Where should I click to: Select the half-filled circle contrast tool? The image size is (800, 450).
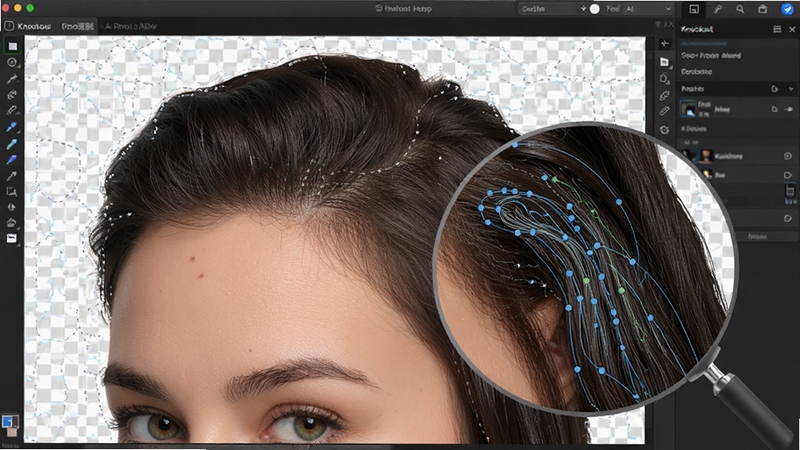pos(12,207)
